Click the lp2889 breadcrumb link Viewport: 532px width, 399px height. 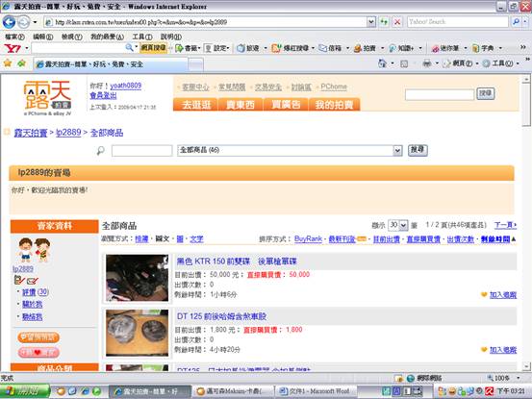click(68, 133)
